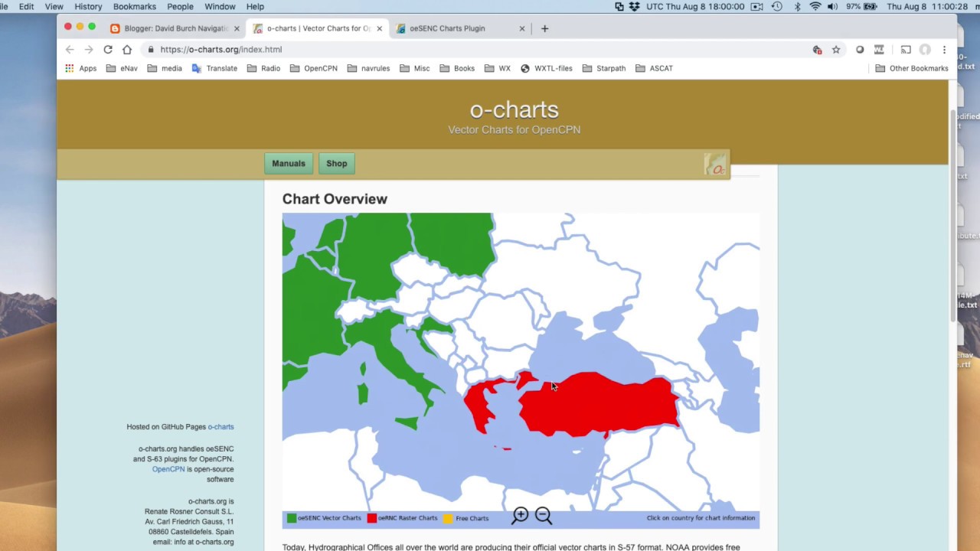Viewport: 980px width, 551px height.
Task: Click the Shop button
Action: (x=337, y=164)
